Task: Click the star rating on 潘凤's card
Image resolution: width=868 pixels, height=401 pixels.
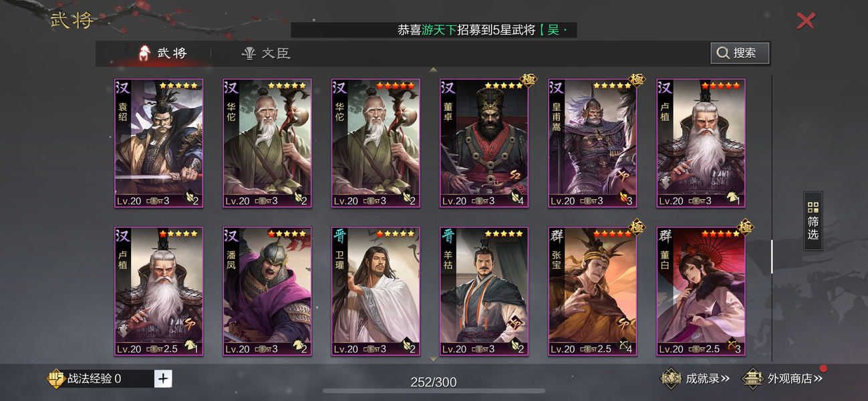Action: tap(287, 234)
